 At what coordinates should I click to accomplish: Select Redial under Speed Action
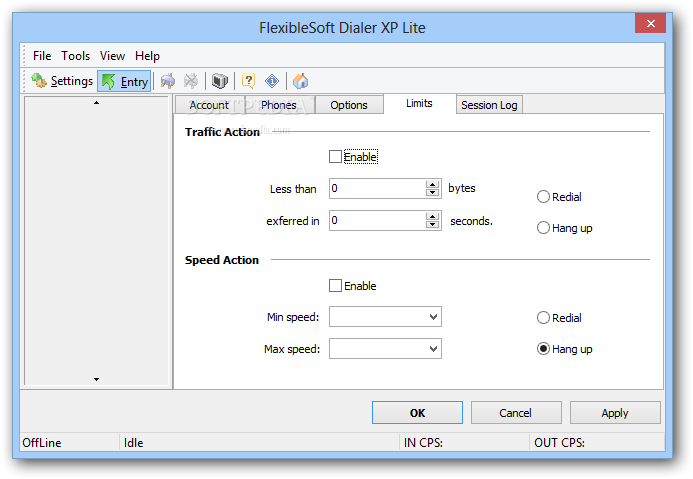543,318
